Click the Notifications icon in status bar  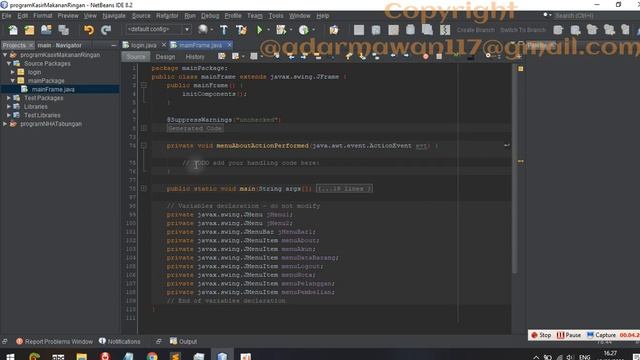[102, 341]
